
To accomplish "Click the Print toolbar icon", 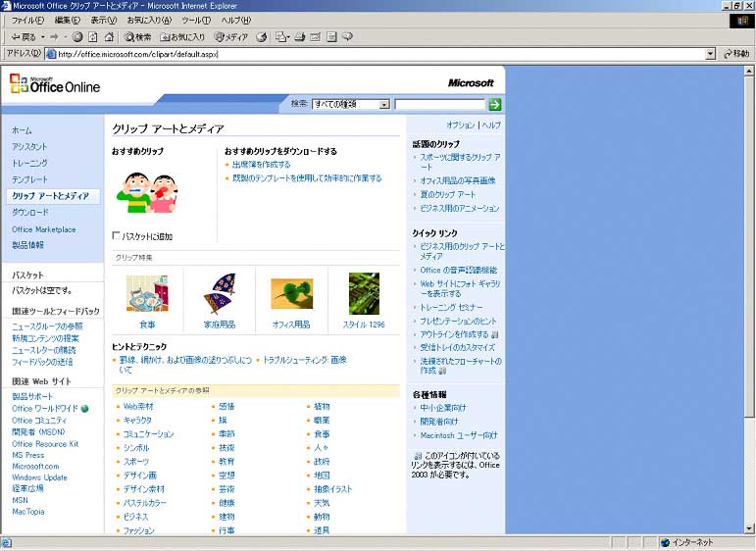I will [299, 36].
